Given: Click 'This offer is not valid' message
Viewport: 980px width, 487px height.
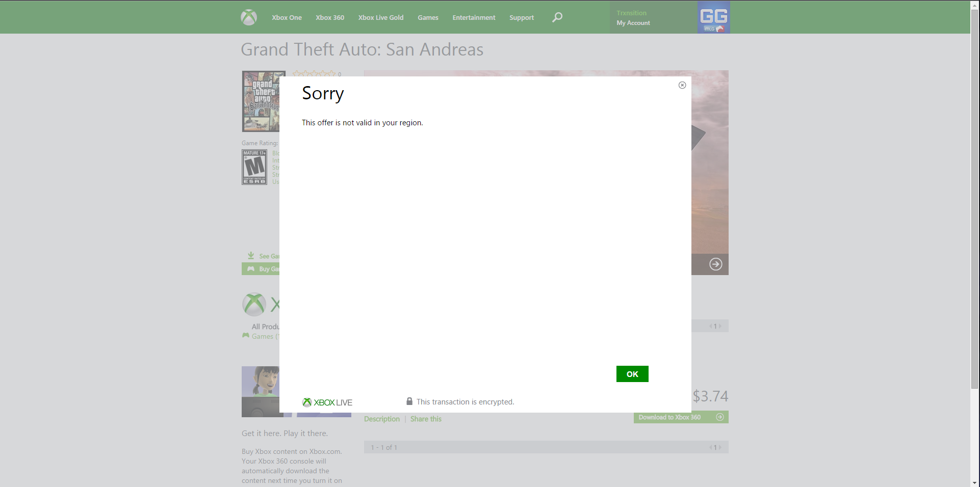Looking at the screenshot, I should 363,123.
